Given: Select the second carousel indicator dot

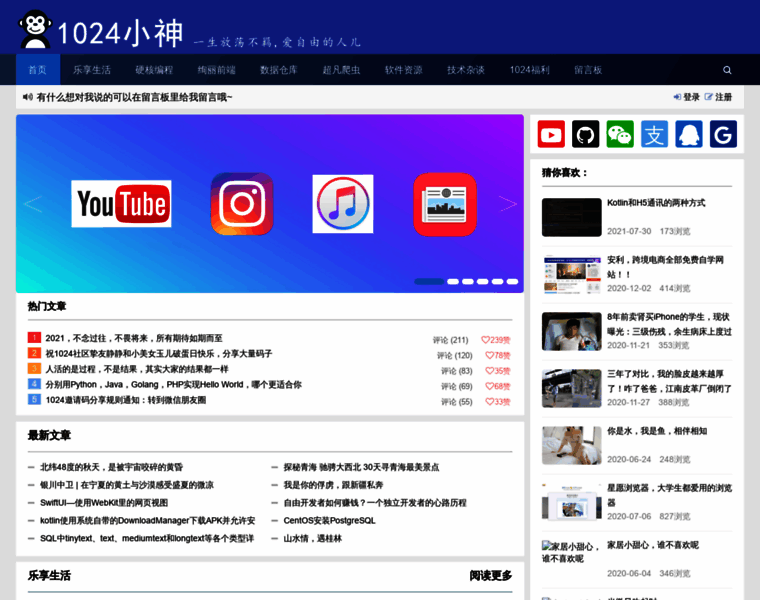Looking at the screenshot, I should pyautogui.click(x=453, y=281).
